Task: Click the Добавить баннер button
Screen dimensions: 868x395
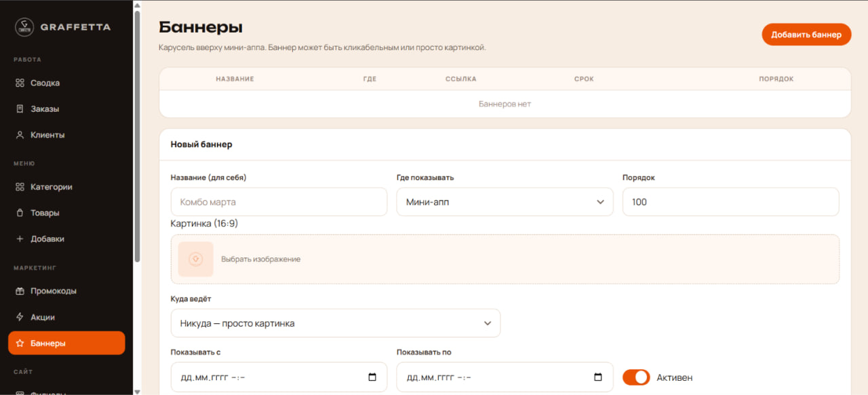Action: point(806,35)
